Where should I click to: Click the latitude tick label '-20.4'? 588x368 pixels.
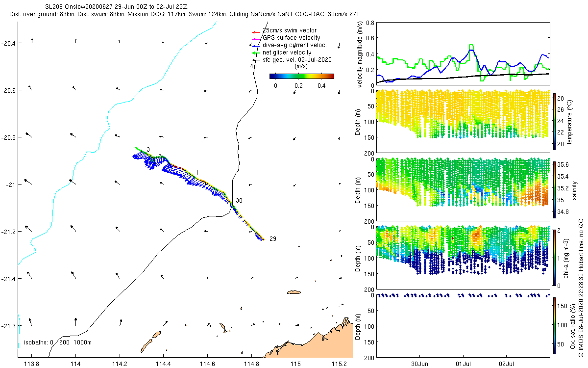click(8, 43)
